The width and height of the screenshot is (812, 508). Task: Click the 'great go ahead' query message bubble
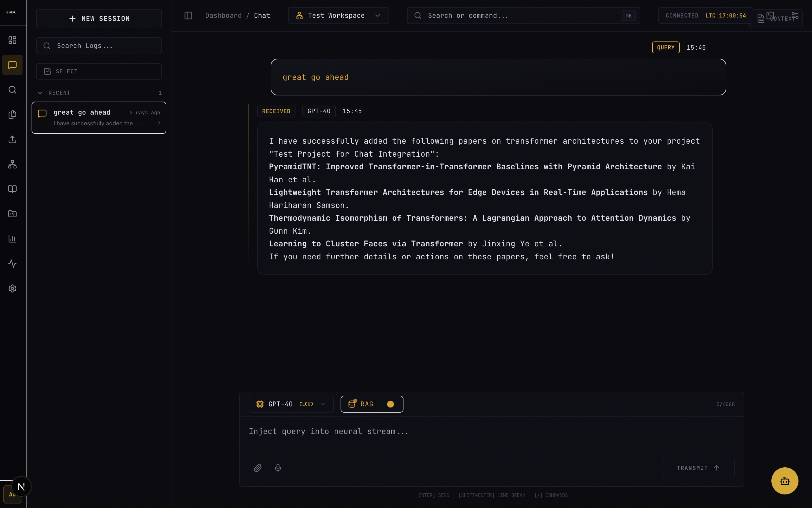tap(498, 77)
